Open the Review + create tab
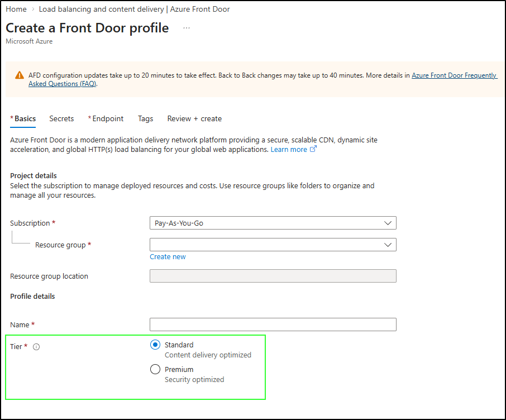 pyautogui.click(x=194, y=118)
